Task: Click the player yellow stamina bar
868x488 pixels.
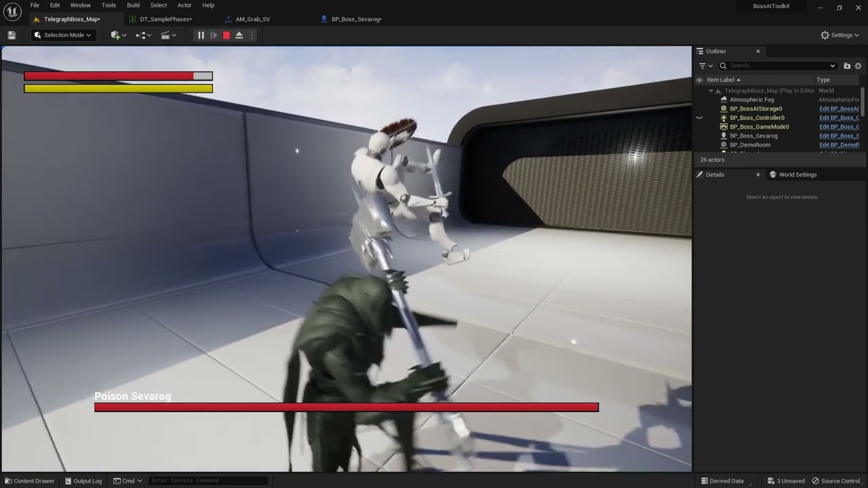Action: pyautogui.click(x=118, y=88)
